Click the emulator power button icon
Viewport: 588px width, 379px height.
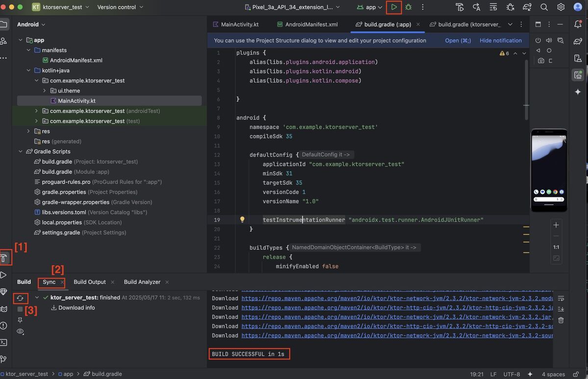(x=539, y=41)
